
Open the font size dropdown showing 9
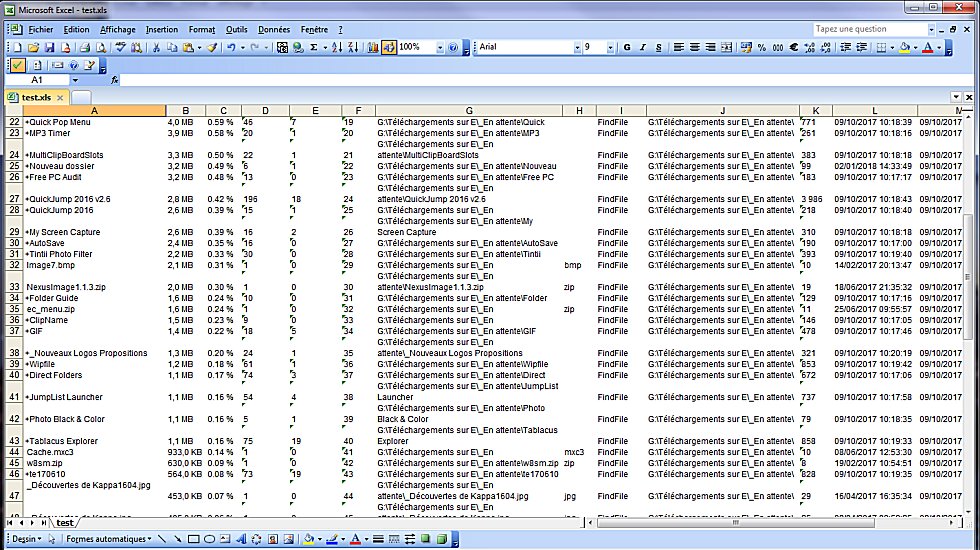pyautogui.click(x=610, y=48)
